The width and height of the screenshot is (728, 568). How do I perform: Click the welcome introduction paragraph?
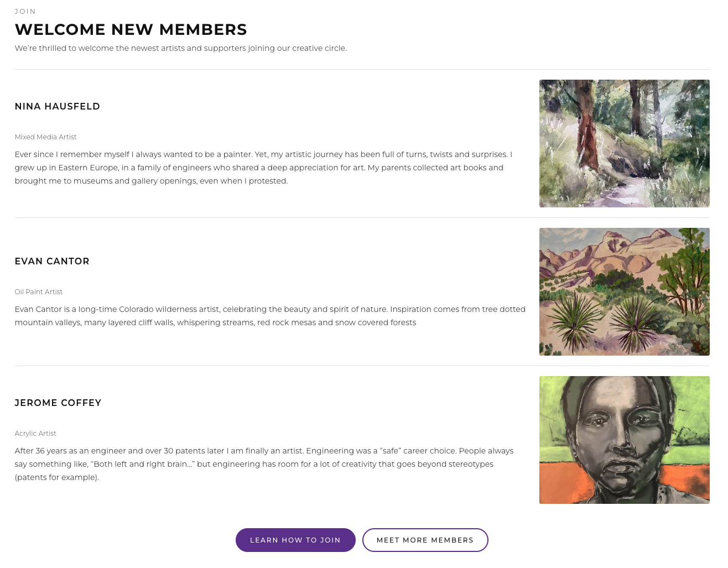(180, 48)
